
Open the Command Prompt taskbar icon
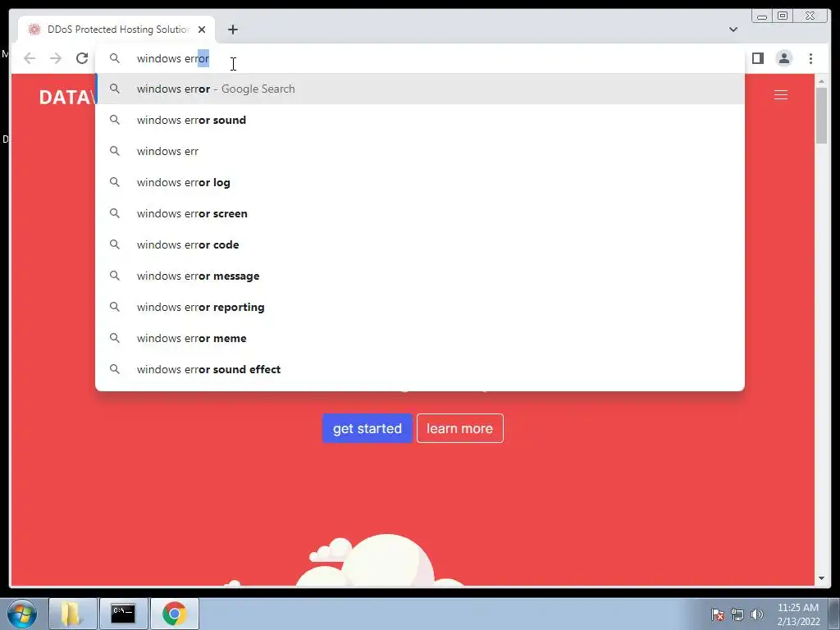(x=123, y=614)
